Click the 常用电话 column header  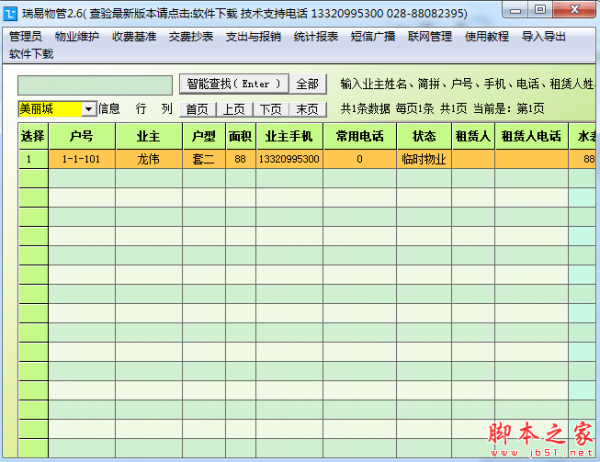pyautogui.click(x=360, y=136)
